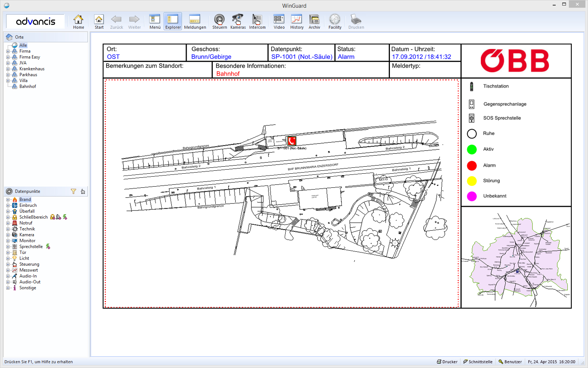Open the Archiv toolbar icon
Screen dimensions: 588x368
(314, 22)
